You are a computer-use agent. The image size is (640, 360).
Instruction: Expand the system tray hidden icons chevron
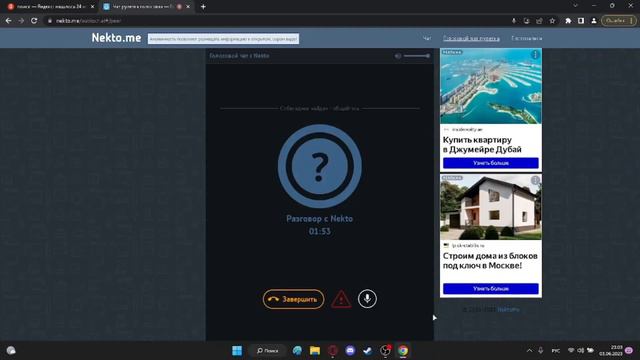point(529,351)
